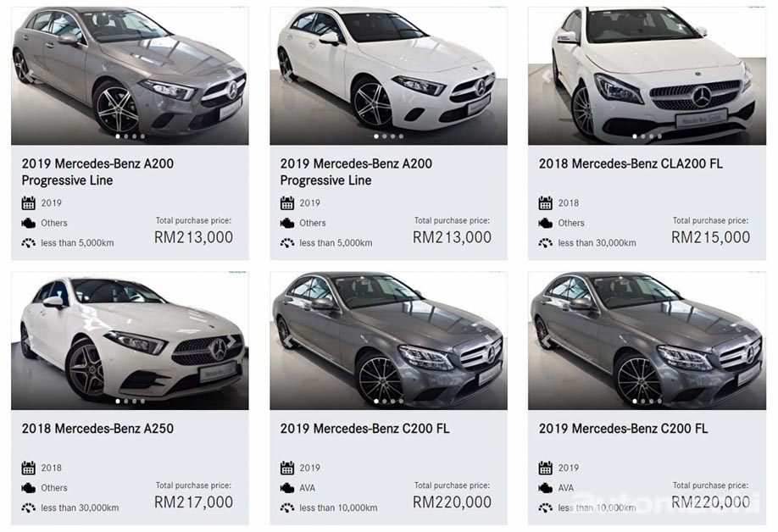Click the mileage gauge icon on the A250 card
Image resolution: width=778 pixels, height=532 pixels.
click(29, 507)
